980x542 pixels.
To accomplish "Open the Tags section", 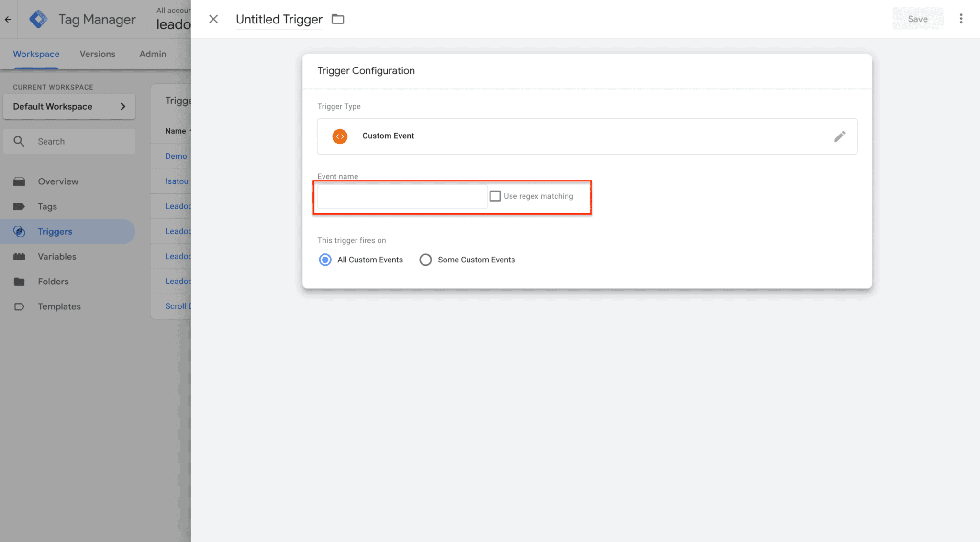I will 47,206.
